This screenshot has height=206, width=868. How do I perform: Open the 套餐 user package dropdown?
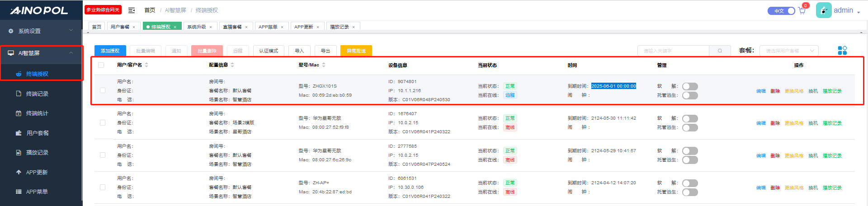[789, 51]
